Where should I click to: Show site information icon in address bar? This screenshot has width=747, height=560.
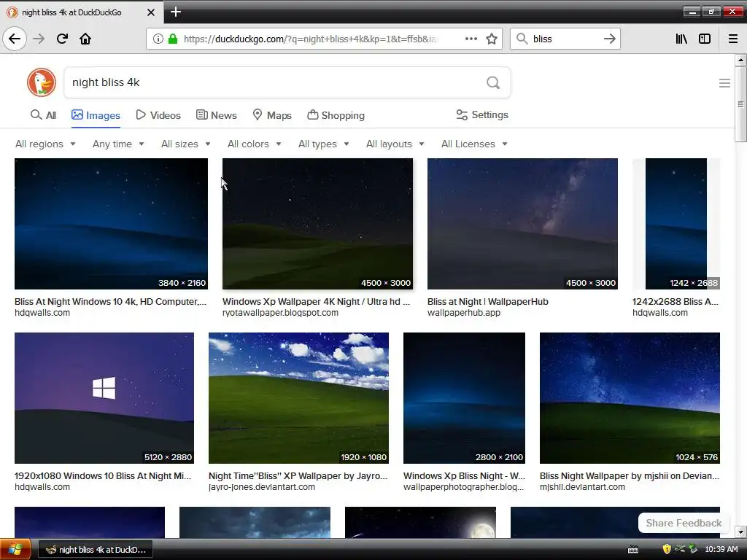[158, 39]
